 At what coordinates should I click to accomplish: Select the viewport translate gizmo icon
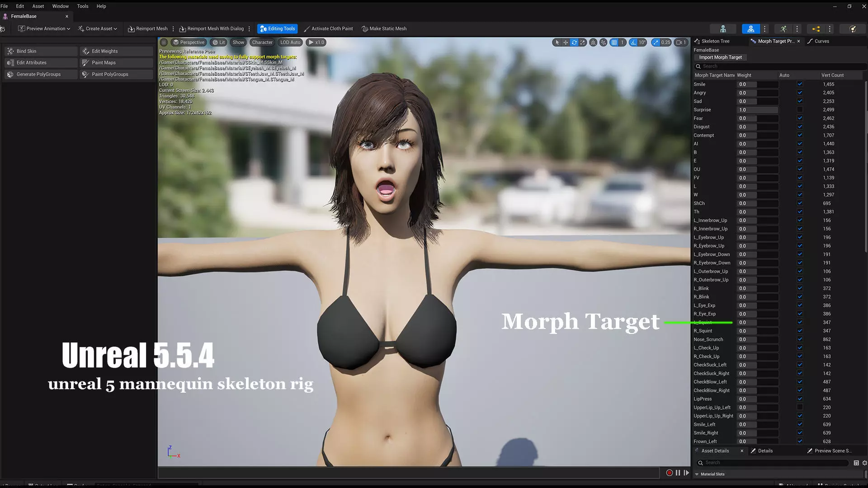tap(566, 42)
